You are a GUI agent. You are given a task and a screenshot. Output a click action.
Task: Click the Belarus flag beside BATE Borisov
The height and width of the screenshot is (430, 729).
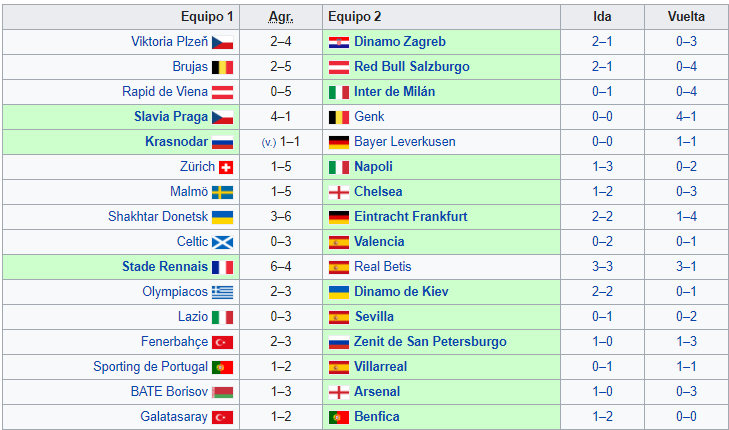(x=222, y=392)
